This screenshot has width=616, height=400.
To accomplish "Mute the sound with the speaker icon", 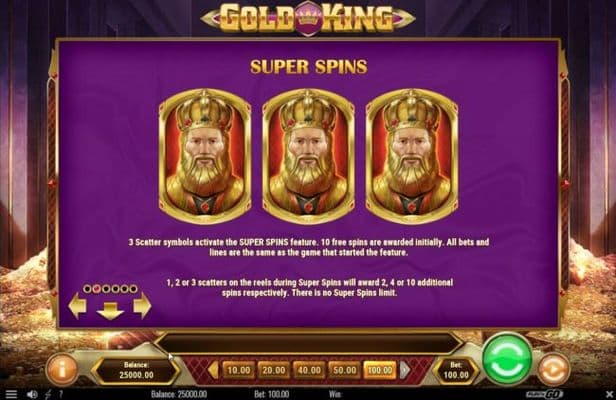I will pyautogui.click(x=32, y=394).
